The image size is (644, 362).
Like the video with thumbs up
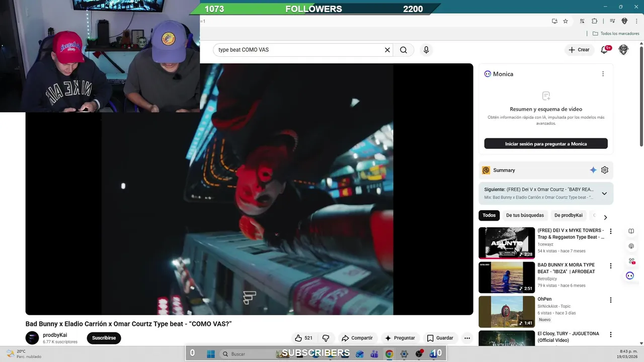303,338
